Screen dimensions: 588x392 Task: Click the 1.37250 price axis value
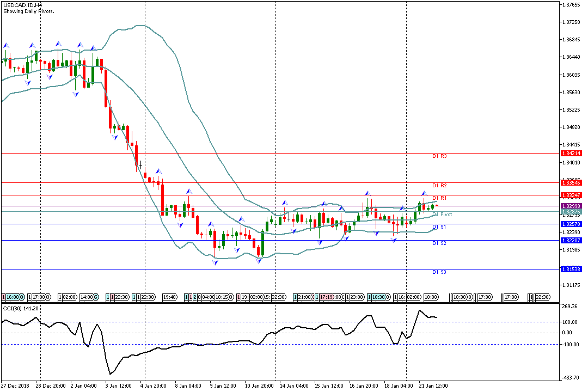[571, 22]
